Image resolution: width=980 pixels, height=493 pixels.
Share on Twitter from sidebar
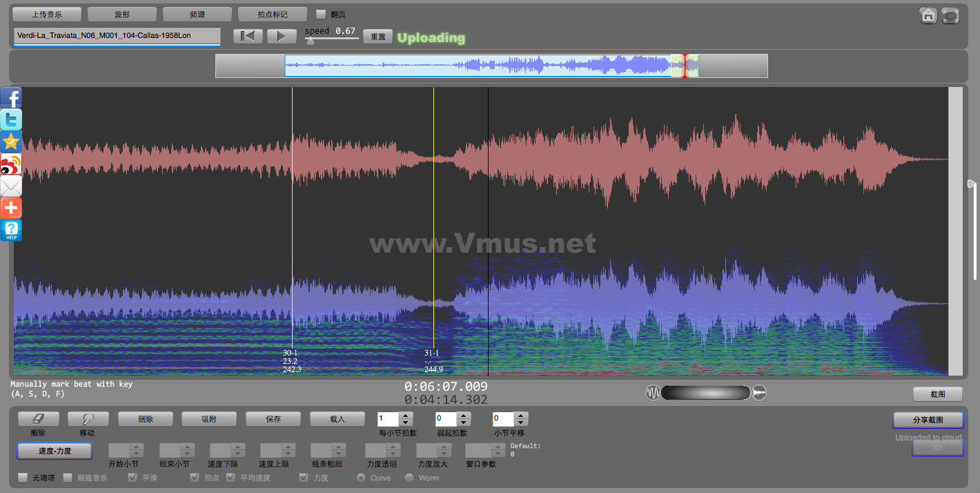tap(11, 120)
